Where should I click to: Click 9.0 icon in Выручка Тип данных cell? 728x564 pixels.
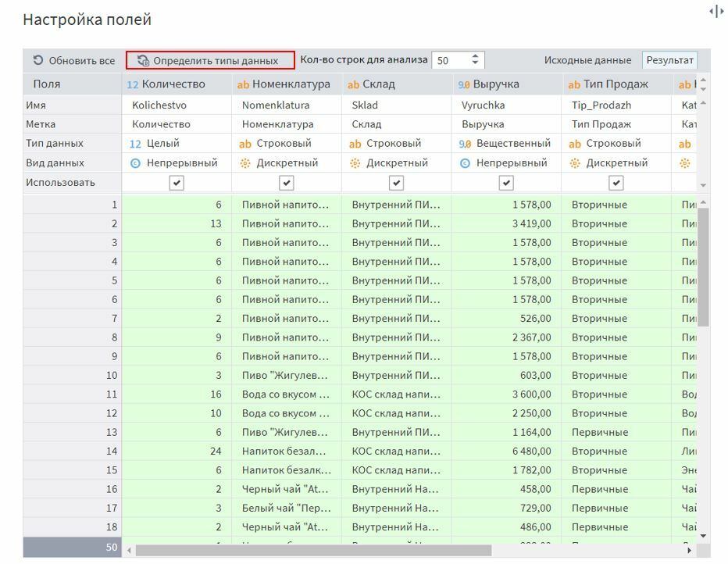465,144
